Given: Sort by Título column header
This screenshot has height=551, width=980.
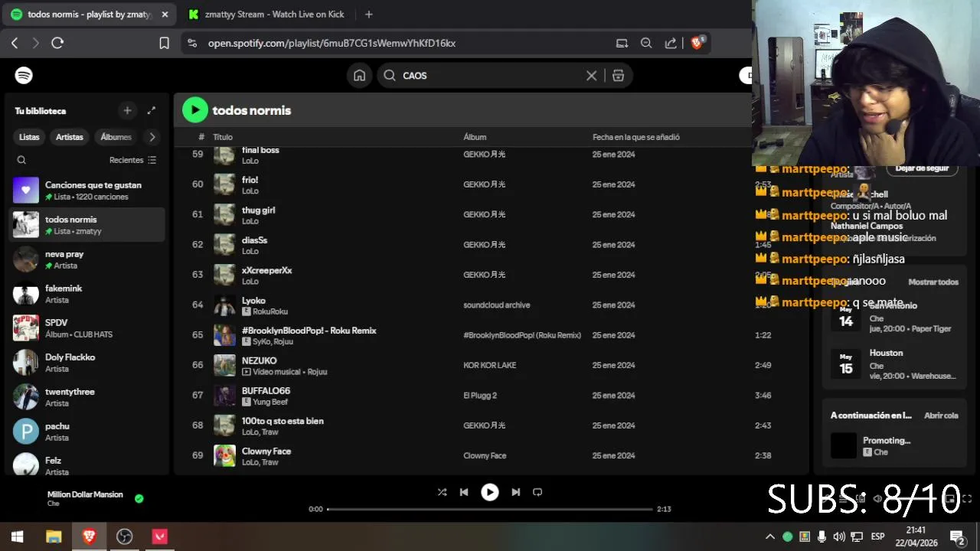Looking at the screenshot, I should coord(223,137).
